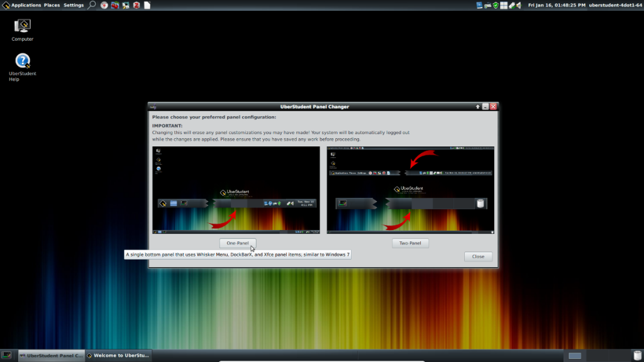644x362 pixels.
Task: Click the magnifier search icon in top panel
Action: (x=92, y=5)
